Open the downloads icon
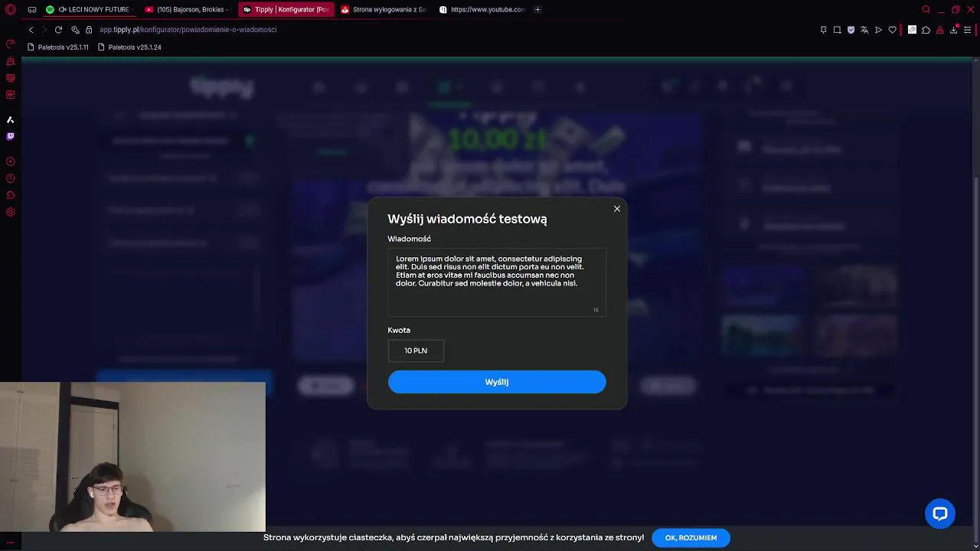 (954, 30)
